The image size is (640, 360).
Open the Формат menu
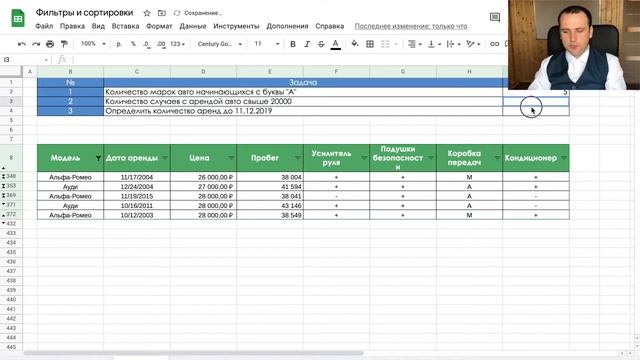click(159, 26)
